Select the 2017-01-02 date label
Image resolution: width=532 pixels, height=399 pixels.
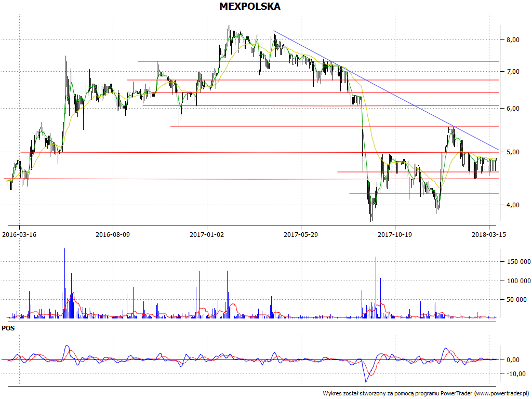click(207, 234)
